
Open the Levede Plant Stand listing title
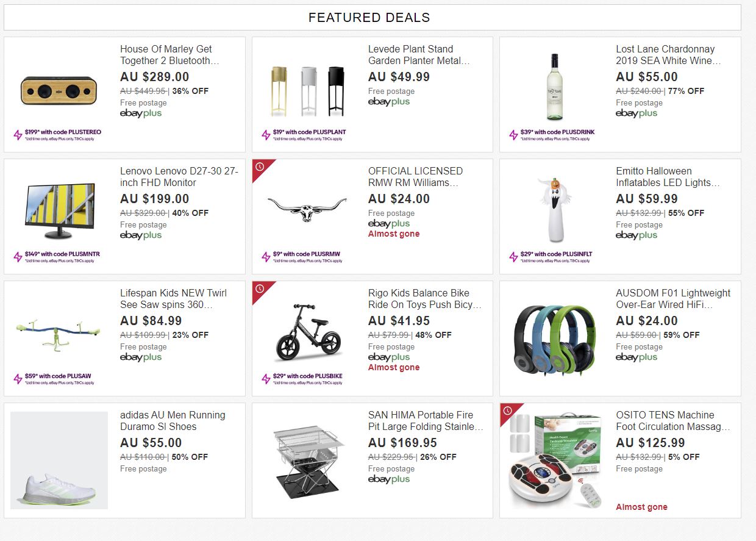tap(419, 55)
